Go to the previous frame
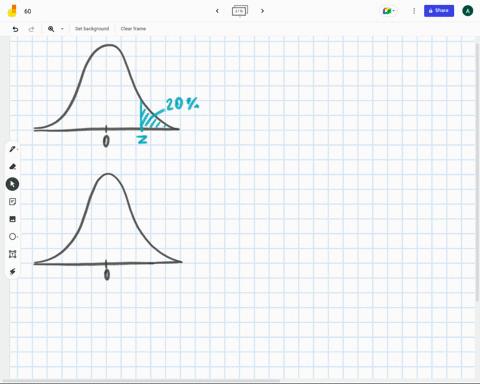Screen dimensions: 480x384 pos(217,11)
